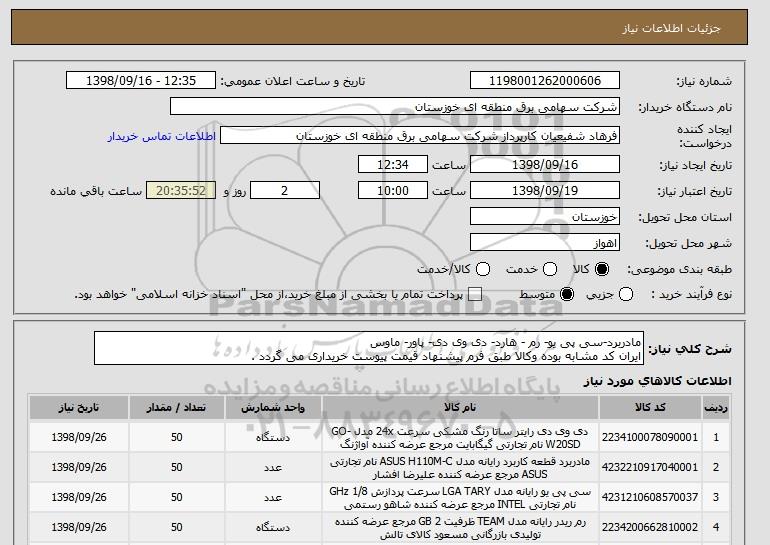This screenshot has width=770, height=545.
Task: Select the ASUS H110M-C motherboard row
Action: click(379, 468)
